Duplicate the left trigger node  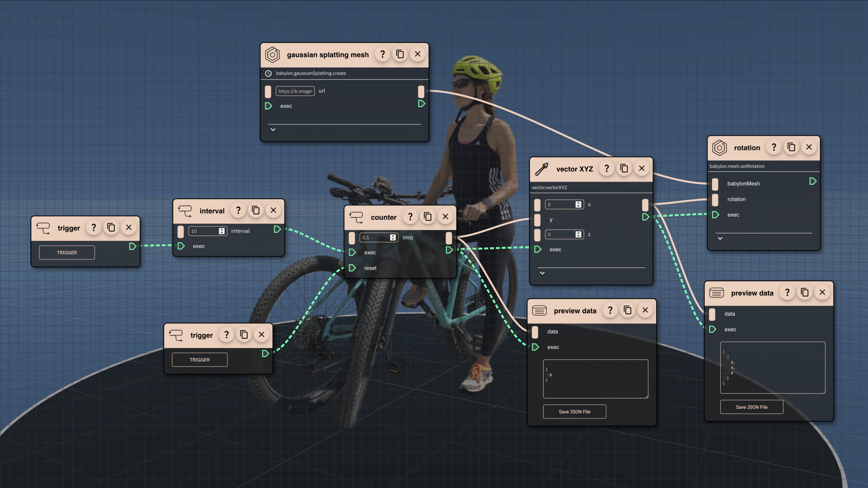click(x=111, y=228)
